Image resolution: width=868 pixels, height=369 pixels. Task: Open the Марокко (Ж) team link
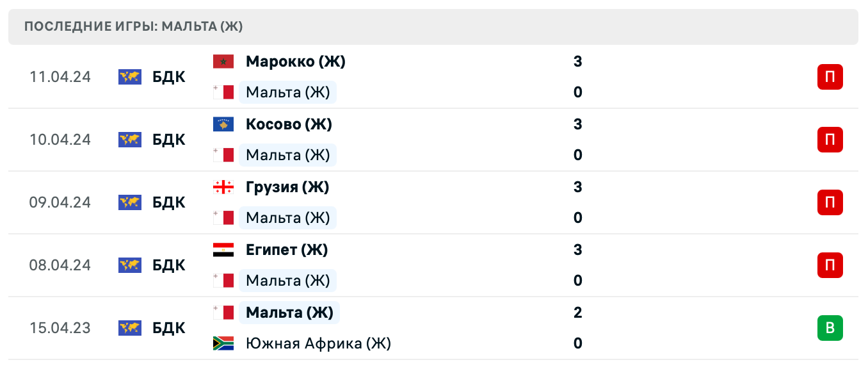(295, 61)
